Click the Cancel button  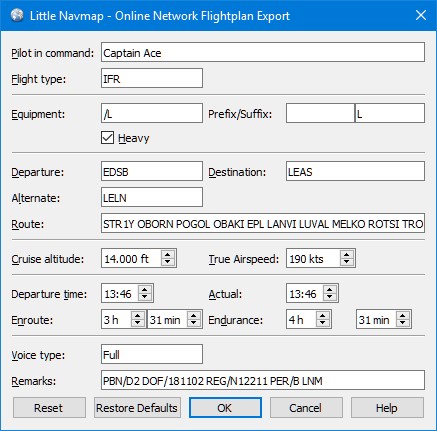(306, 407)
